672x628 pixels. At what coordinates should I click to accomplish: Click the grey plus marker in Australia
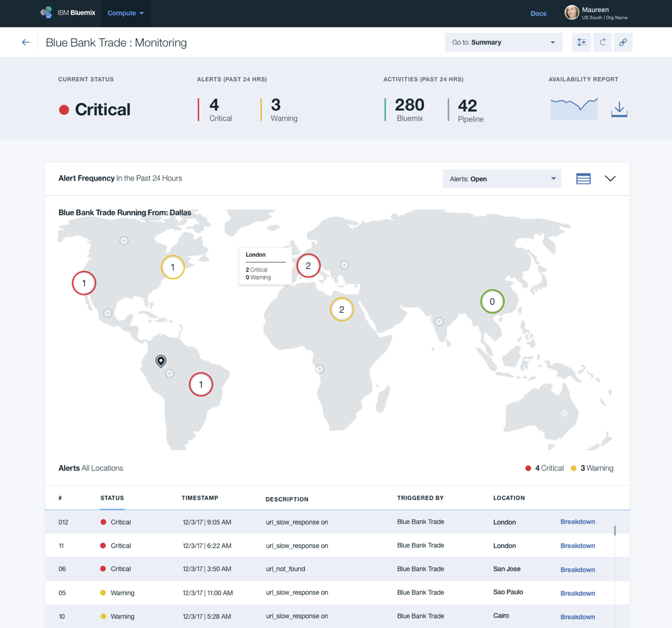[x=565, y=413]
